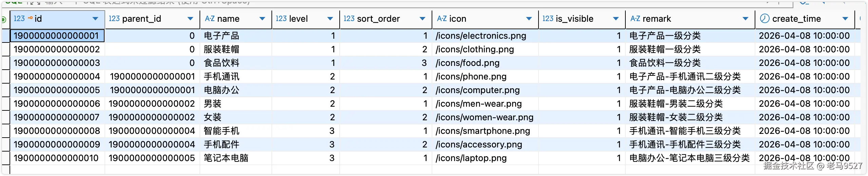868x176 pixels.
Task: Select the is_visible column header label
Action: point(574,19)
